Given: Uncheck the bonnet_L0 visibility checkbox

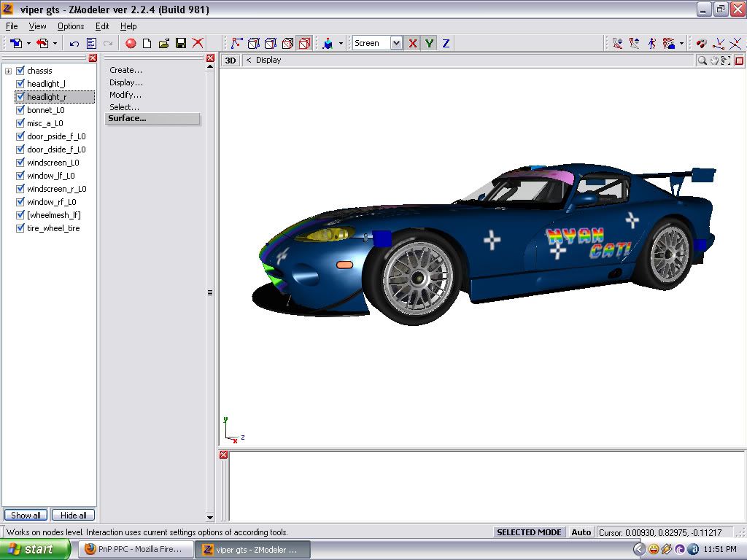Looking at the screenshot, I should [x=20, y=110].
